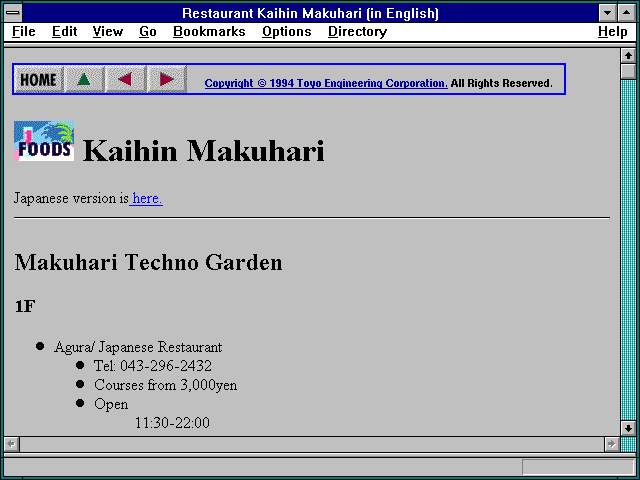Click the '11:30-22:00' hours text
640x480 pixels.
tap(172, 423)
